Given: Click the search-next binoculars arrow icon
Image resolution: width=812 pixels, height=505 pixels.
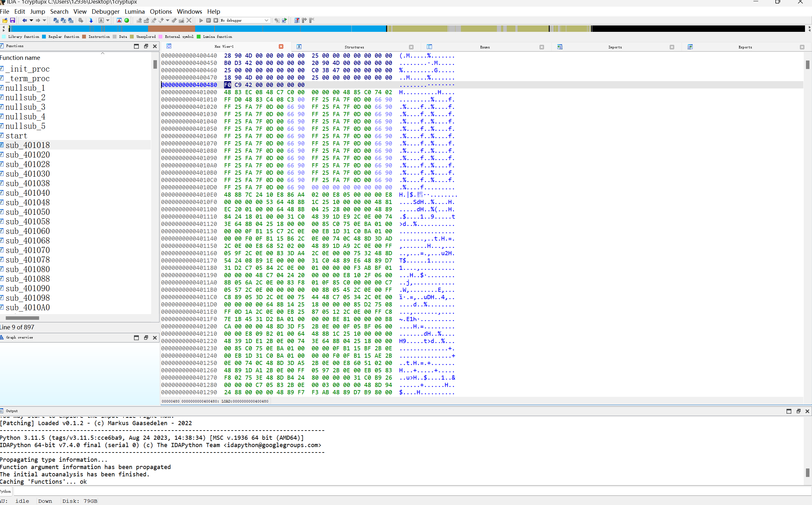Looking at the screenshot, I should click(81, 20).
